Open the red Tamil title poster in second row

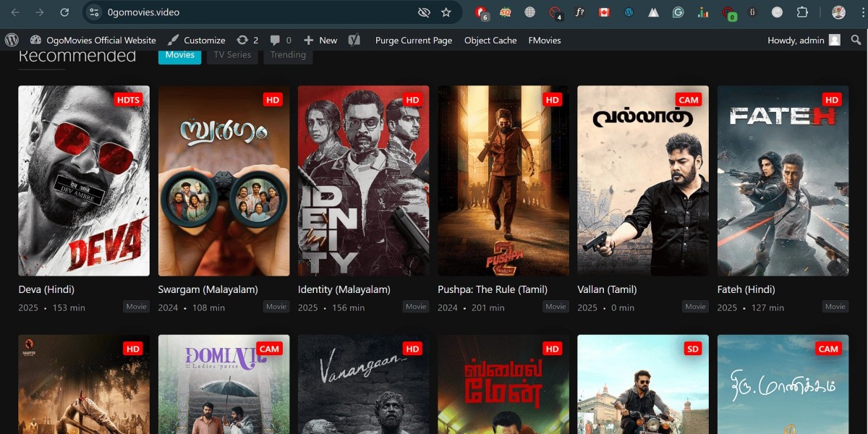tap(503, 384)
